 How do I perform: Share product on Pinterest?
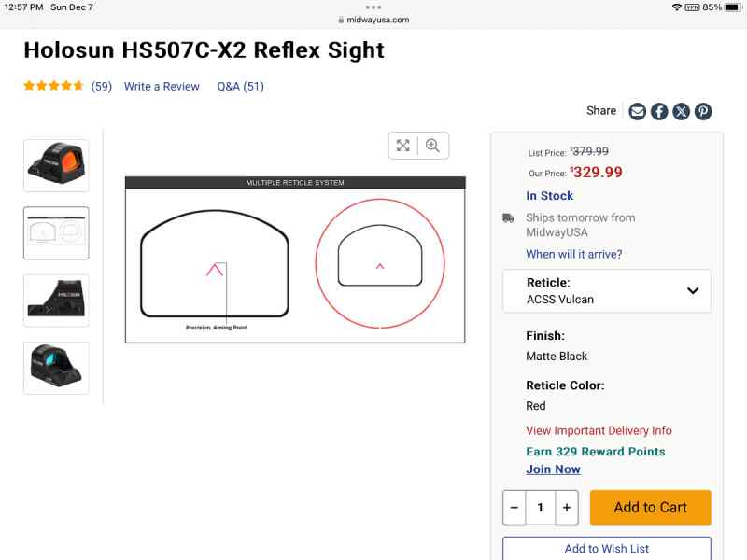703,111
